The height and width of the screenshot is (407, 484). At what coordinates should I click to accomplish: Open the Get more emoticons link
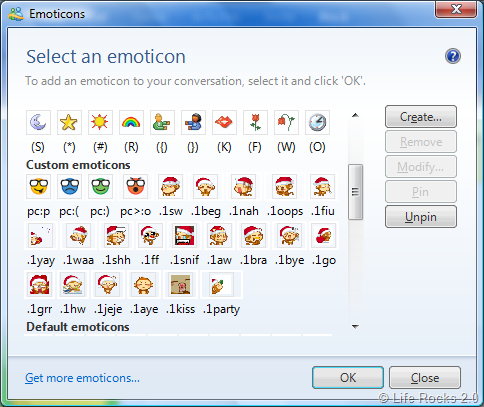click(82, 378)
